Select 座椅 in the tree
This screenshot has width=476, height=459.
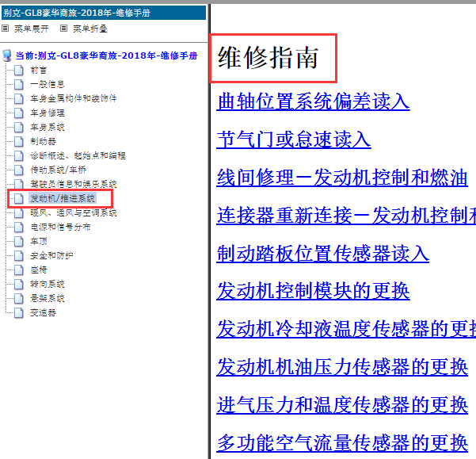(39, 270)
